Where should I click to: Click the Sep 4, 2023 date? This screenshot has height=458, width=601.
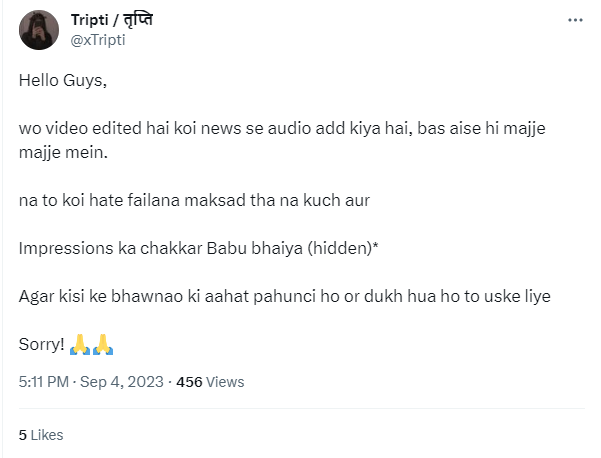click(121, 382)
